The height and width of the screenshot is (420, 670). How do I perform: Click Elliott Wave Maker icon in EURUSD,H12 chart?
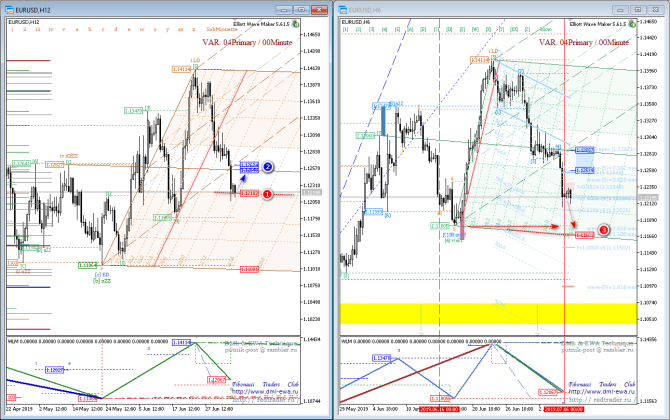(x=295, y=24)
